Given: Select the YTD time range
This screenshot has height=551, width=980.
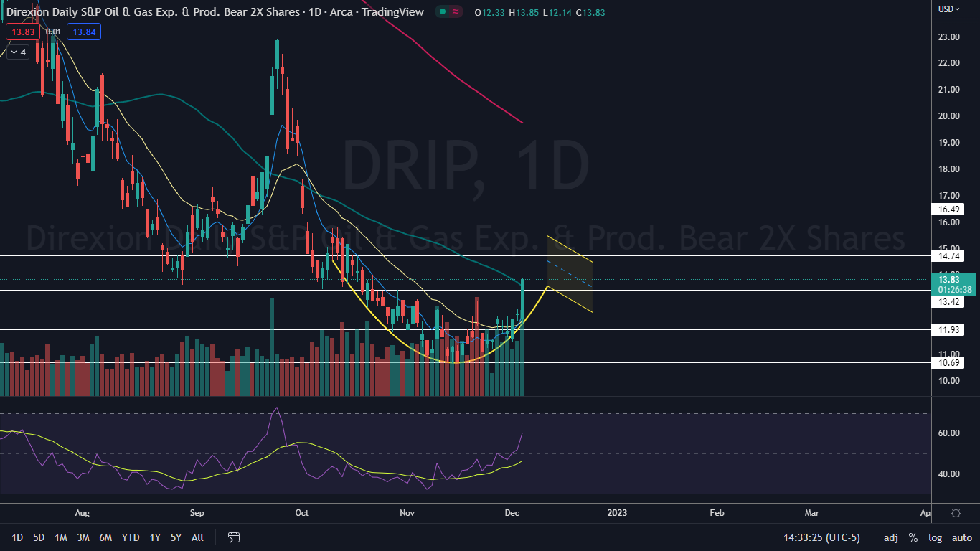Looking at the screenshot, I should tap(131, 537).
